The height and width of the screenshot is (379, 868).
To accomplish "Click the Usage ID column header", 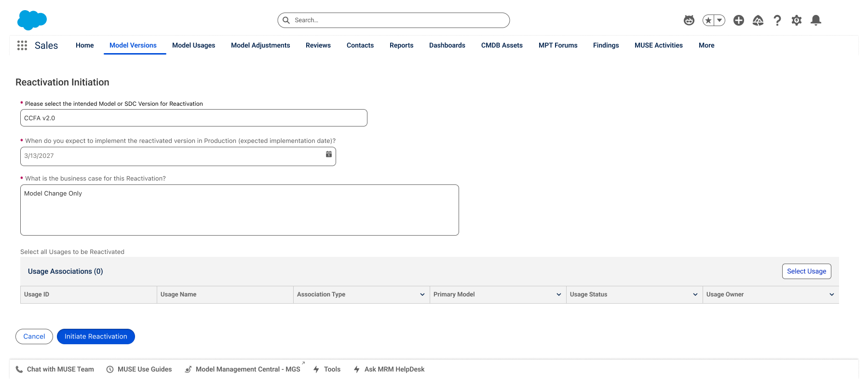I will point(89,295).
